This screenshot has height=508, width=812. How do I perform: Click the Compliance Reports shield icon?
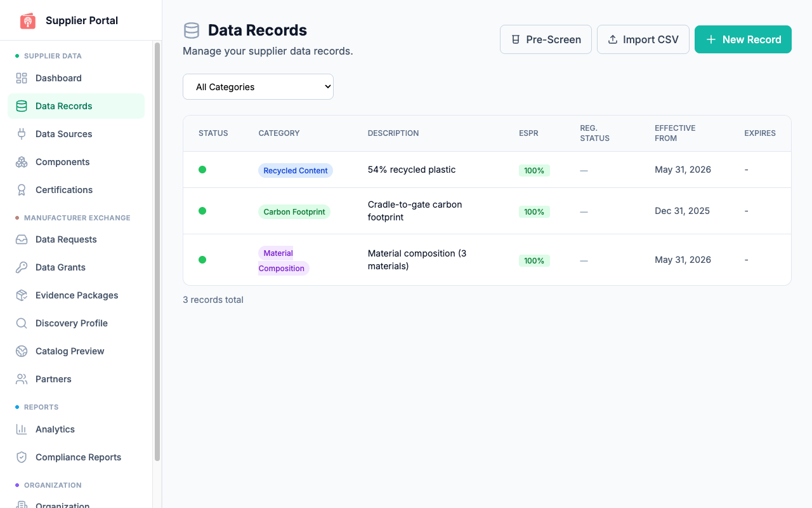click(22, 457)
